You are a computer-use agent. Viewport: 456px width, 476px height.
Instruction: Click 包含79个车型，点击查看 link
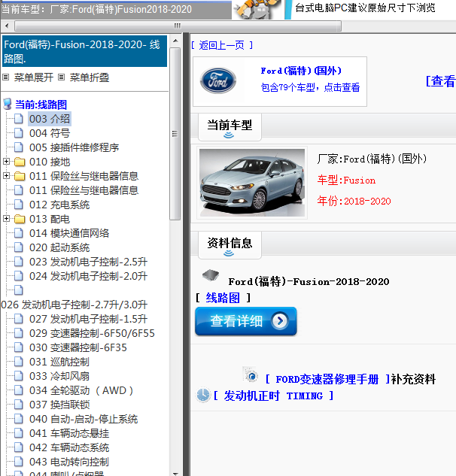(x=310, y=87)
